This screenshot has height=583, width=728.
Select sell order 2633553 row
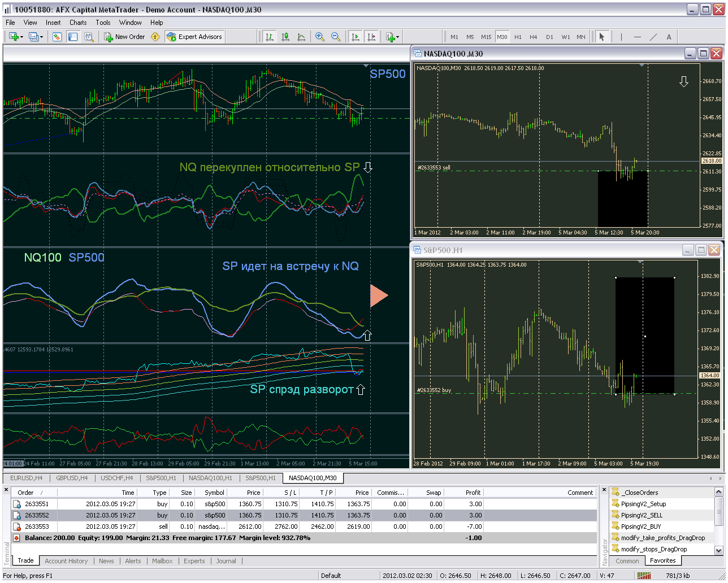304,527
